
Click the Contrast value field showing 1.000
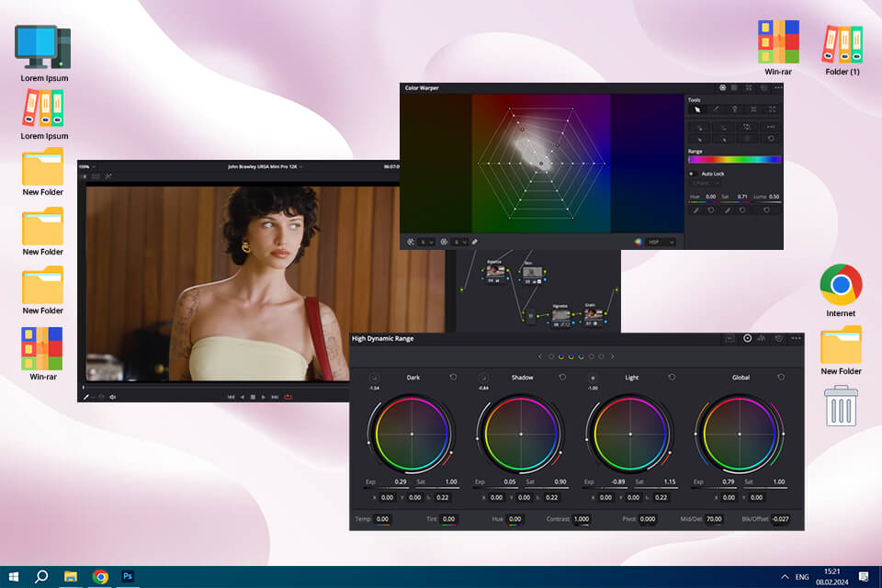click(581, 519)
